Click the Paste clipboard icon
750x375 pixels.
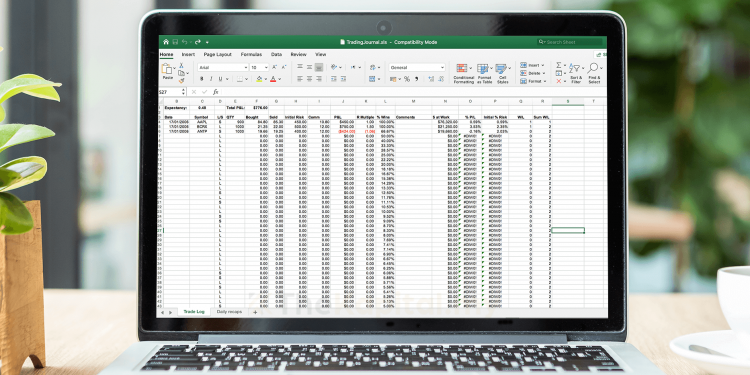pos(167,69)
